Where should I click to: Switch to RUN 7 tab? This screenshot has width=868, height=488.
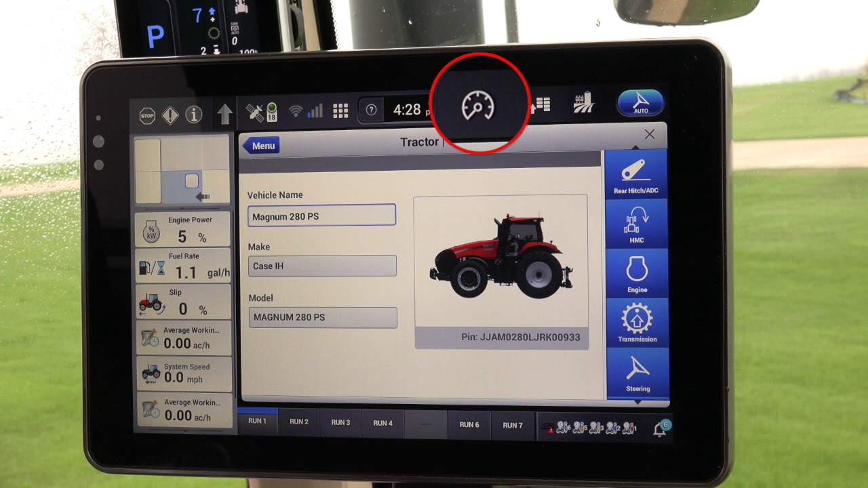point(513,426)
